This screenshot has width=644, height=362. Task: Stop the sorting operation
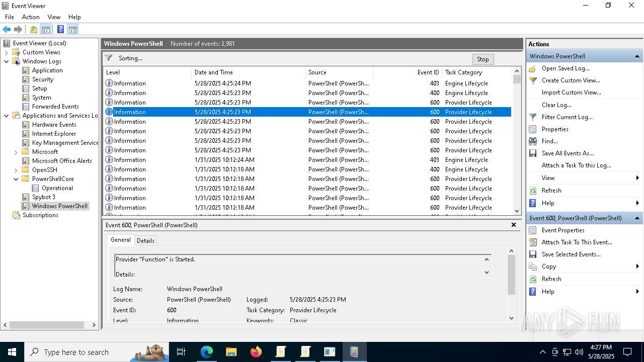point(483,59)
